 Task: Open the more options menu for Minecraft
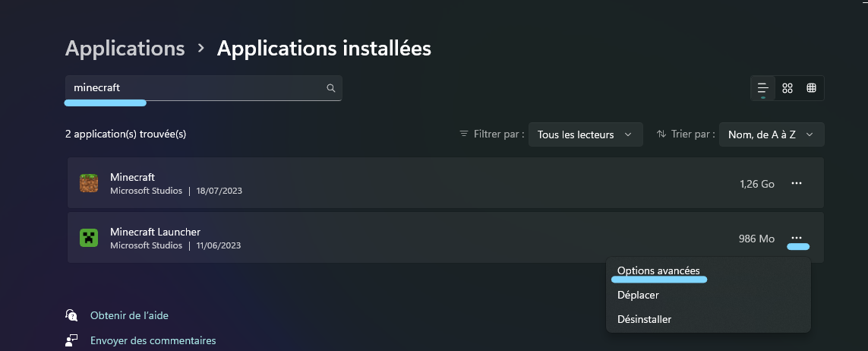coord(797,183)
